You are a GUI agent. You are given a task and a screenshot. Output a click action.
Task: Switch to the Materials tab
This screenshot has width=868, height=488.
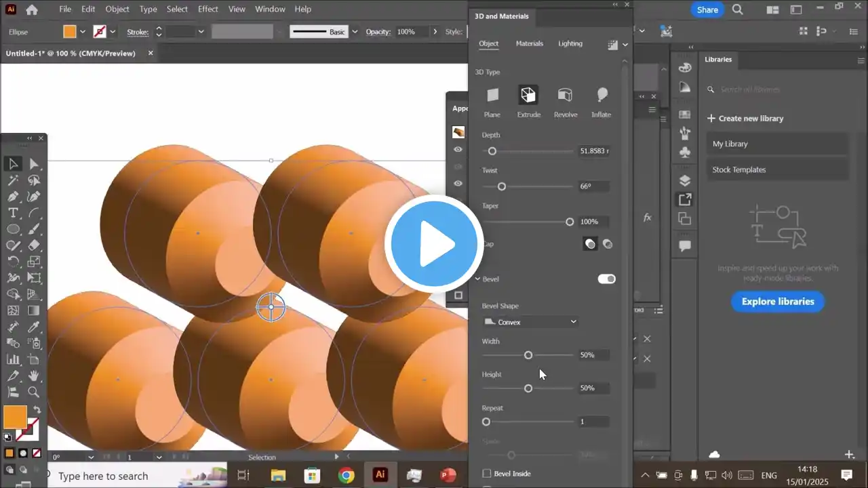529,43
